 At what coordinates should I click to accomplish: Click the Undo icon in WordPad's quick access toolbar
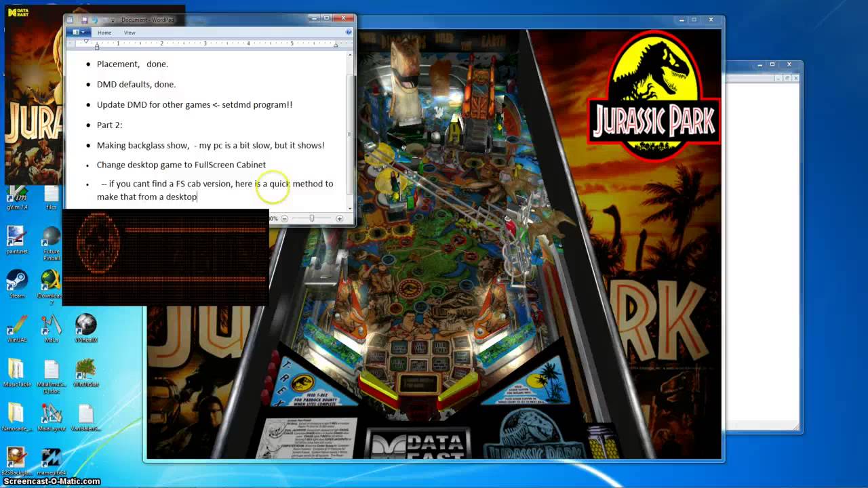[x=94, y=20]
